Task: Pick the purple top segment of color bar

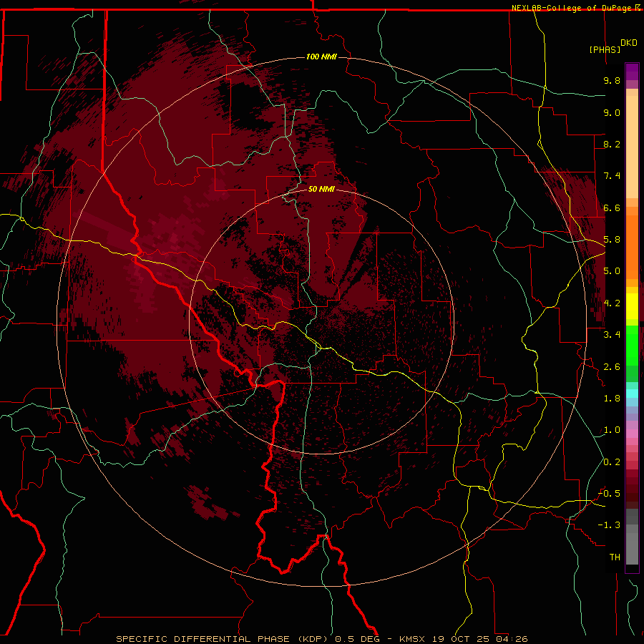Action: [632, 72]
